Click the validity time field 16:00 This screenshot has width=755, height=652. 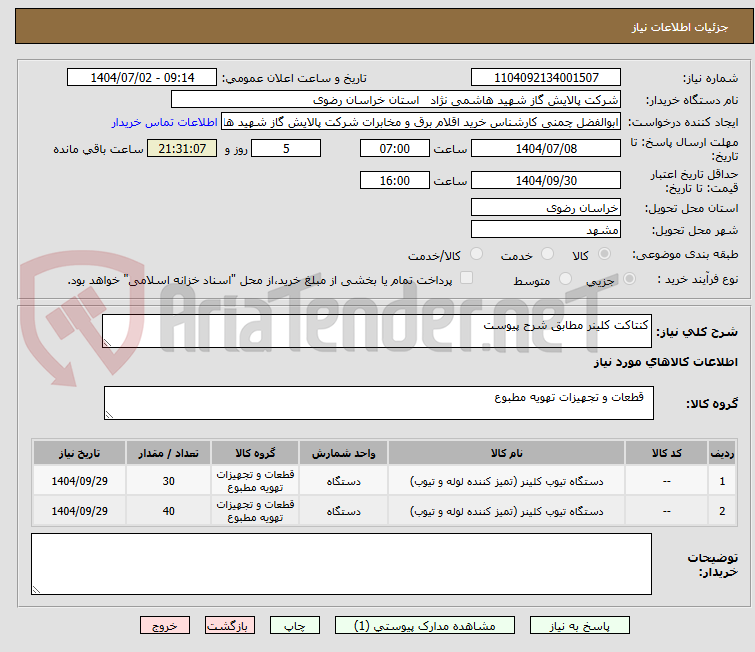pos(394,181)
